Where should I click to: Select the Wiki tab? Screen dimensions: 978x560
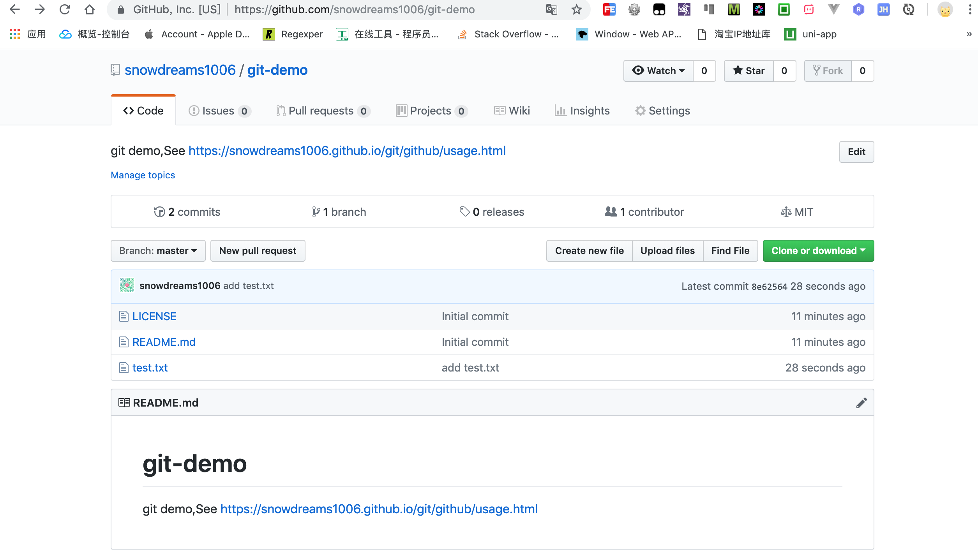pyautogui.click(x=512, y=111)
